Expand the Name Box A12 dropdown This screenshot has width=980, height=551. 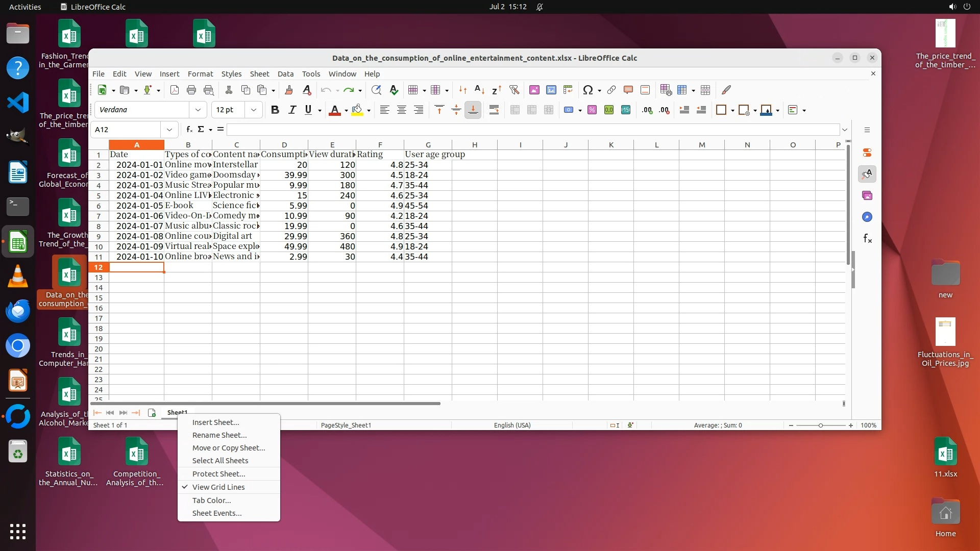coord(169,130)
